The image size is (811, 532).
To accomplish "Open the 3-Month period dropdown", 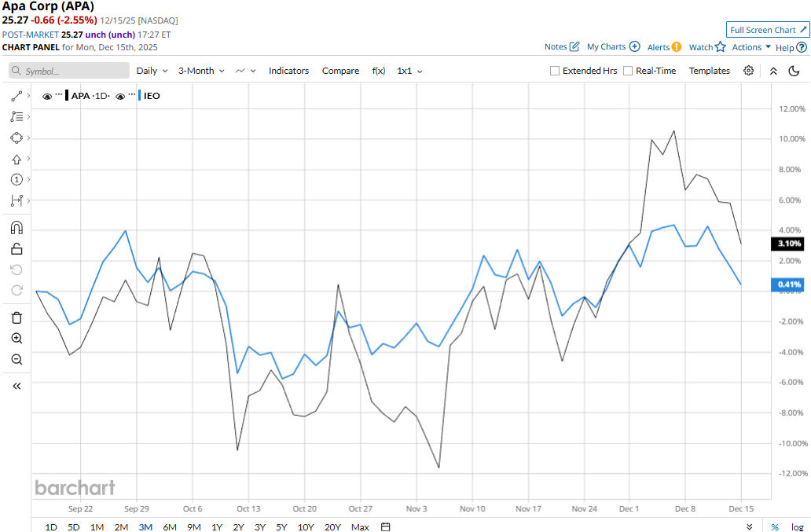I will (x=201, y=71).
